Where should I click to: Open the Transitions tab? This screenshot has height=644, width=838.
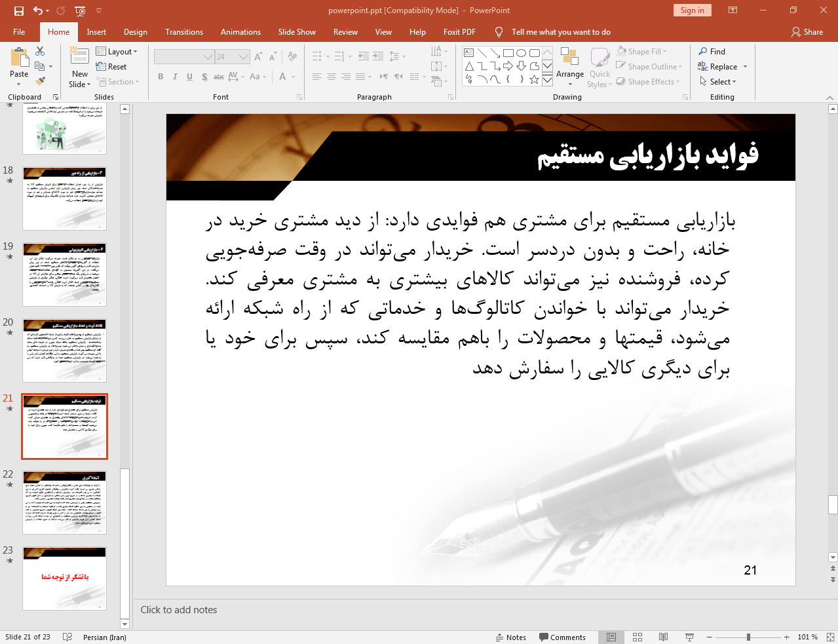click(x=184, y=32)
